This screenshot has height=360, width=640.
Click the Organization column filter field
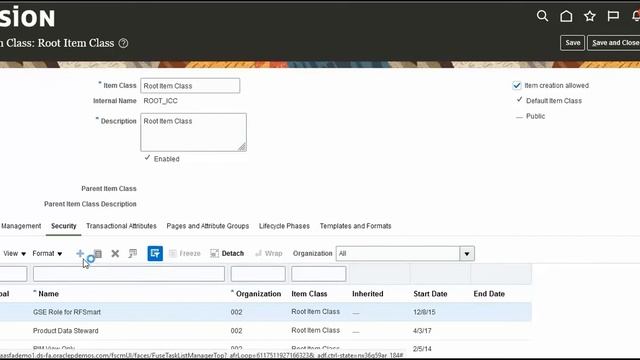click(x=258, y=273)
